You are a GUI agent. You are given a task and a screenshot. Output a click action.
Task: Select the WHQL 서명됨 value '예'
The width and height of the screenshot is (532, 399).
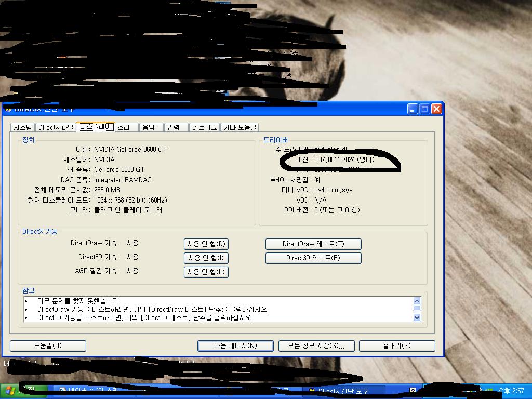[317, 180]
